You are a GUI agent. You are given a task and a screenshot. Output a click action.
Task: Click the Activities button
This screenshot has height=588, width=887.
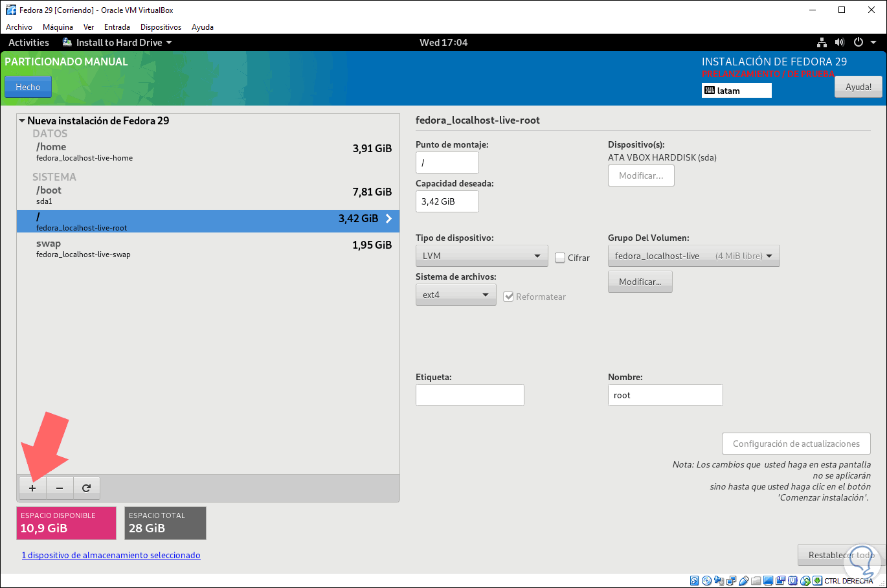coord(28,43)
